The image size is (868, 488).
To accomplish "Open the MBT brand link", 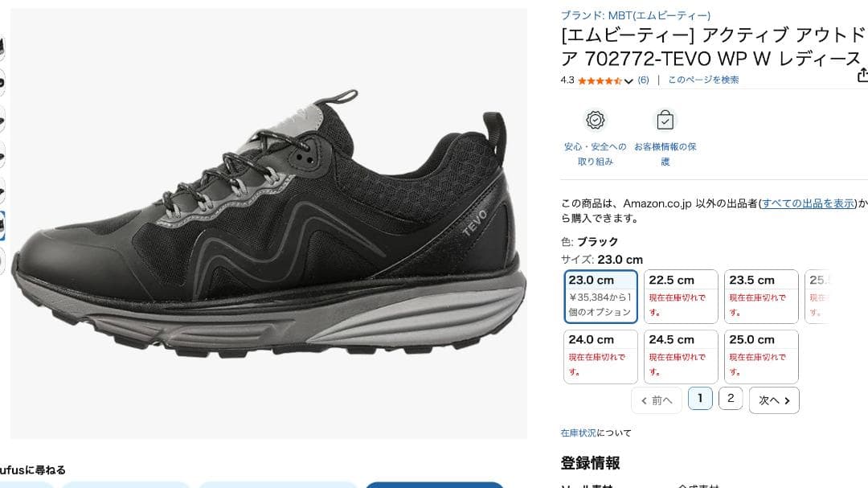I will click(636, 15).
